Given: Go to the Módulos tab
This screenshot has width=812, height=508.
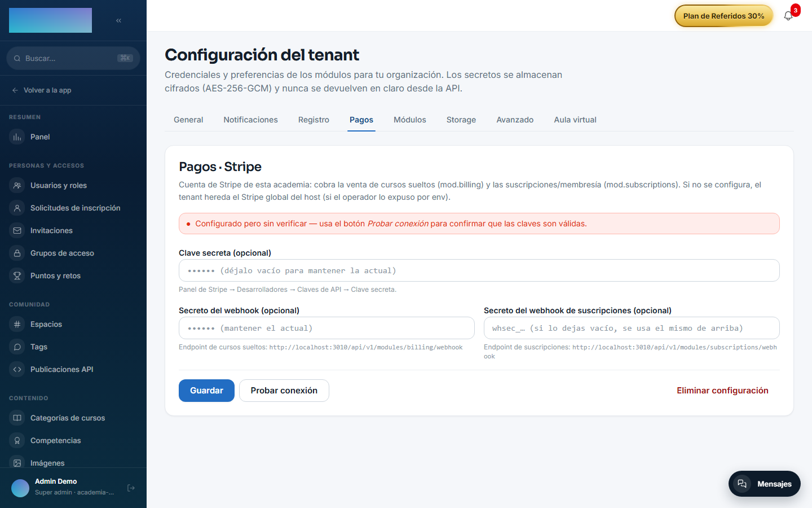Looking at the screenshot, I should point(410,120).
